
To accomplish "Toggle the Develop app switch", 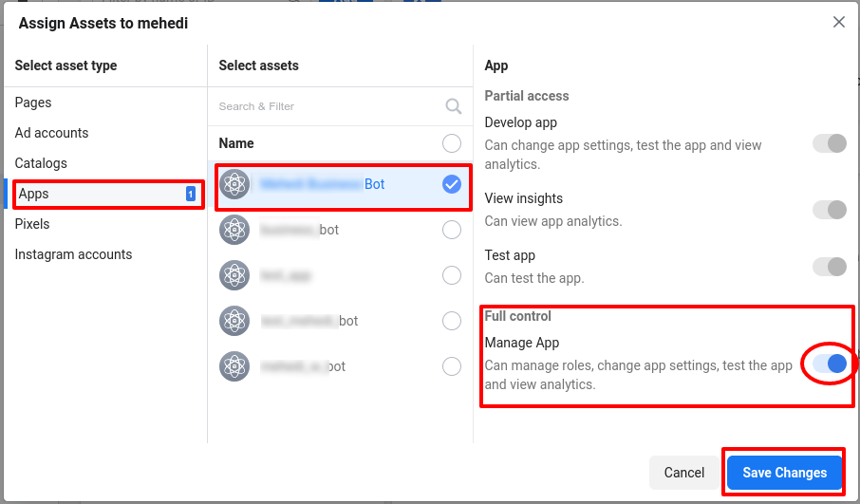I will click(830, 143).
